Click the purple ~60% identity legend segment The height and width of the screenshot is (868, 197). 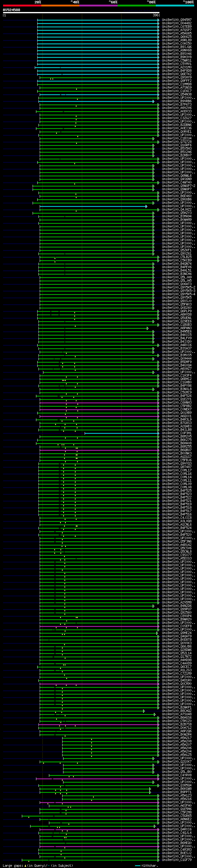coord(99,6)
